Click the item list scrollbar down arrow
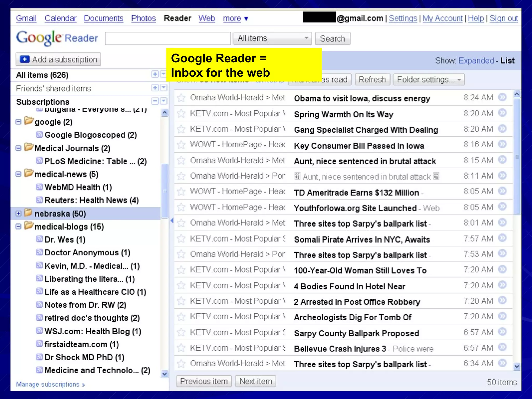 point(517,366)
